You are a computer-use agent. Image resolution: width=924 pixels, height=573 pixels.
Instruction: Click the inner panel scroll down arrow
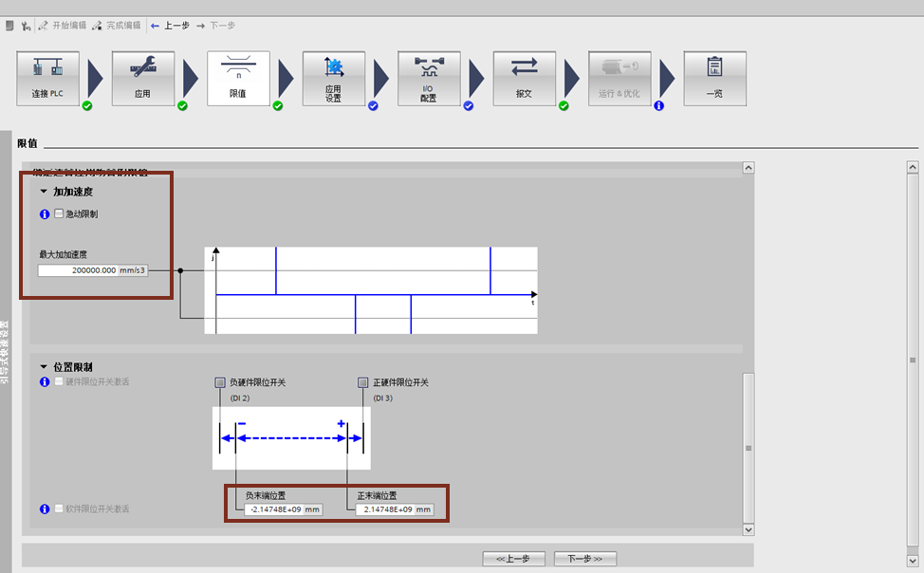click(x=748, y=529)
